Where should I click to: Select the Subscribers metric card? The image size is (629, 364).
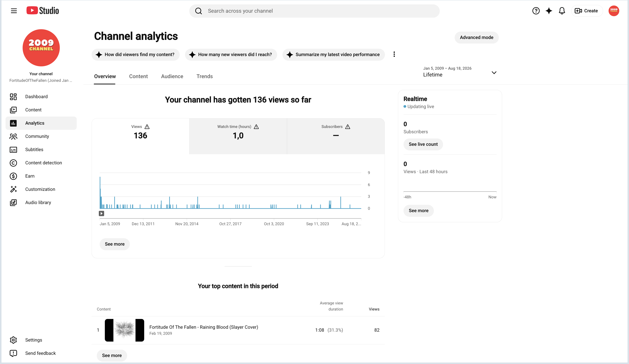coord(336,136)
